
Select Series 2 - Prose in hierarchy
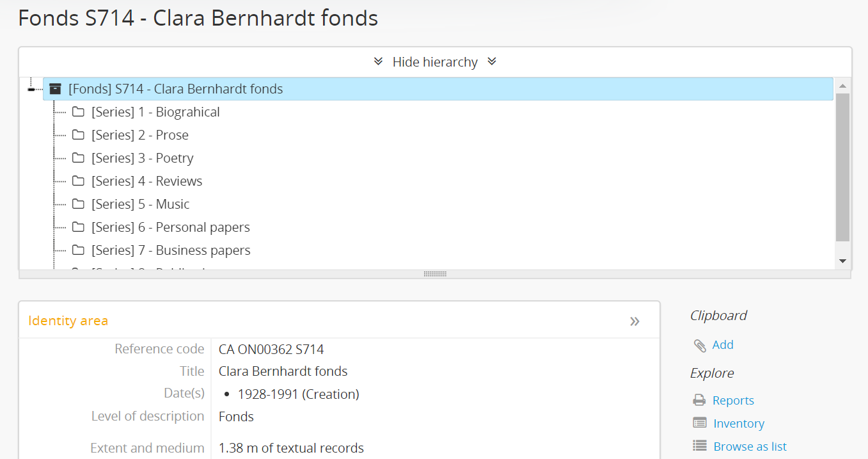pos(139,135)
